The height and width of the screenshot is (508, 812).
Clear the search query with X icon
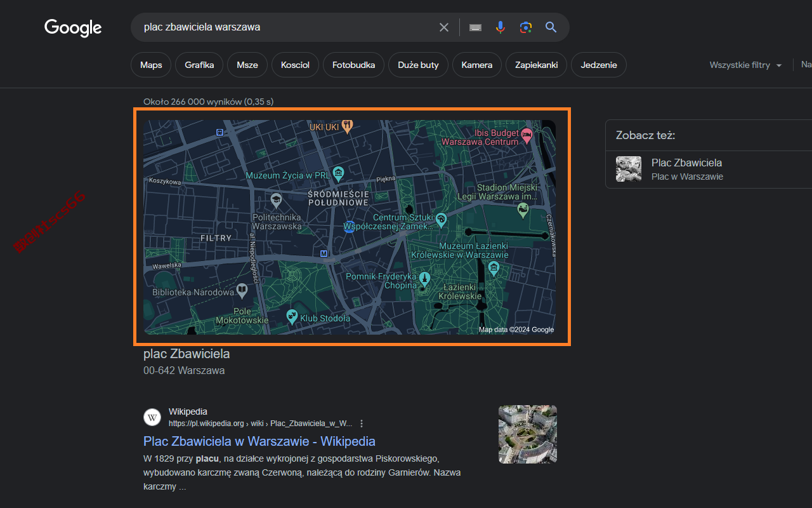444,27
